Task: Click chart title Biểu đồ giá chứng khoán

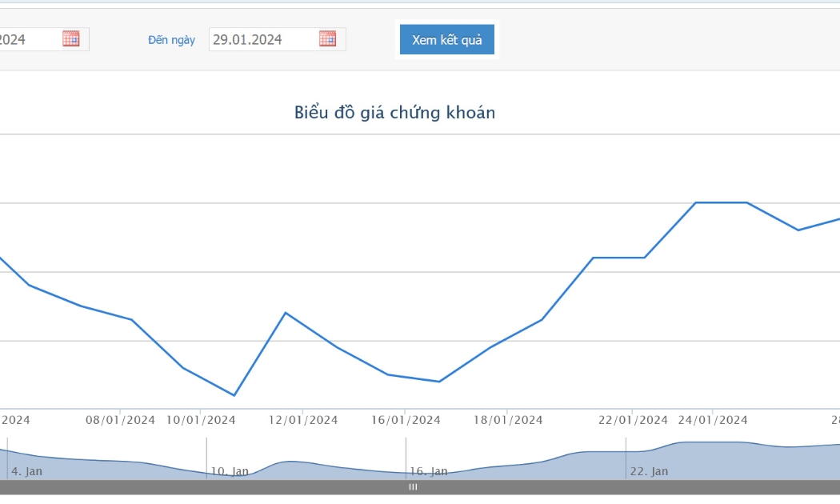Action: [x=394, y=113]
